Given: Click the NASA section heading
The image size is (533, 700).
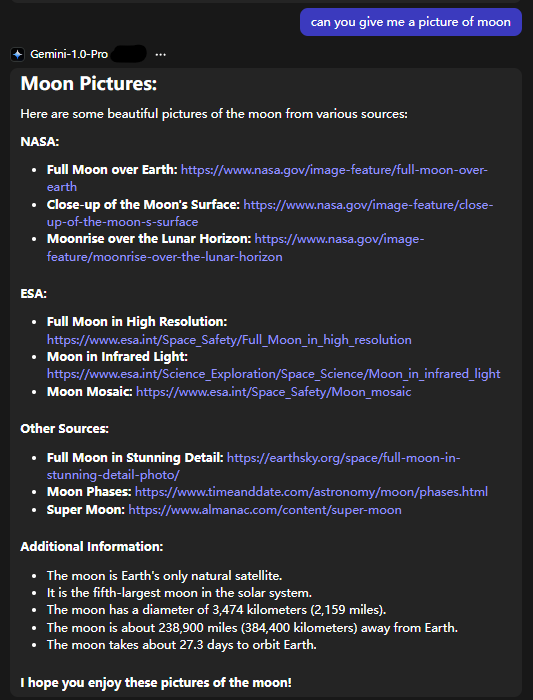Looking at the screenshot, I should coord(40,142).
